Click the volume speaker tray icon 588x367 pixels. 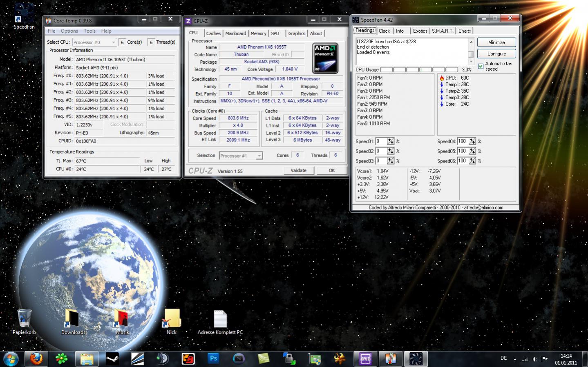535,359
